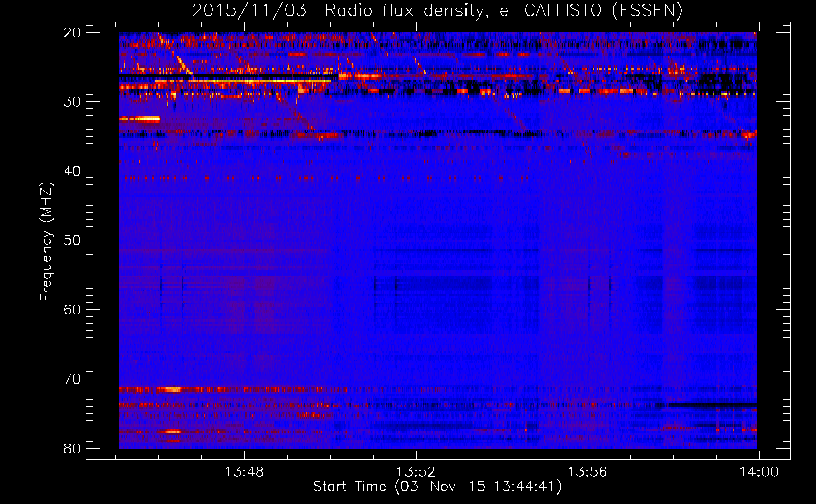
Task: Click the 50 frequency tick label
Action: click(x=72, y=240)
